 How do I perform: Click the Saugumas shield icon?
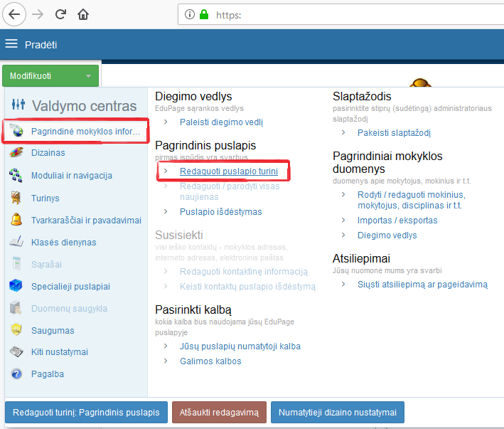[16, 330]
